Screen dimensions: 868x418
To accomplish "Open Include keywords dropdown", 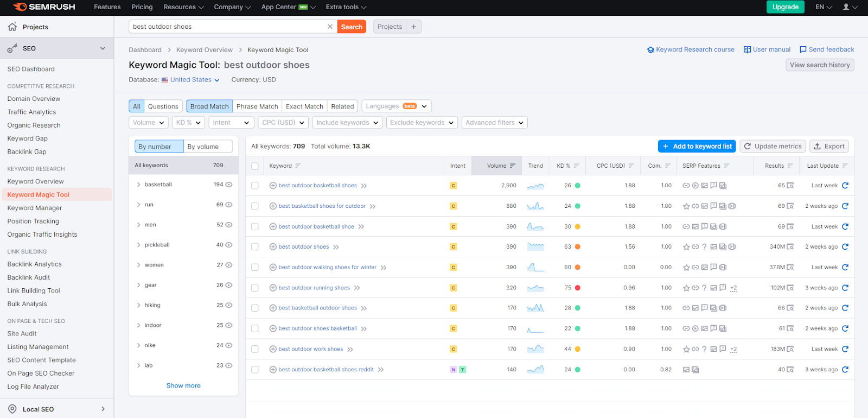I will [x=347, y=123].
